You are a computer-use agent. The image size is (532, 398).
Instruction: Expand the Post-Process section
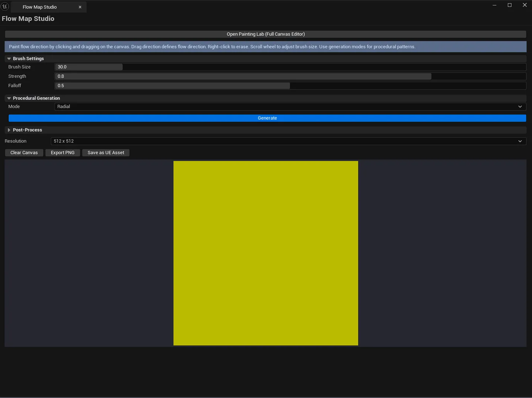tap(9, 130)
